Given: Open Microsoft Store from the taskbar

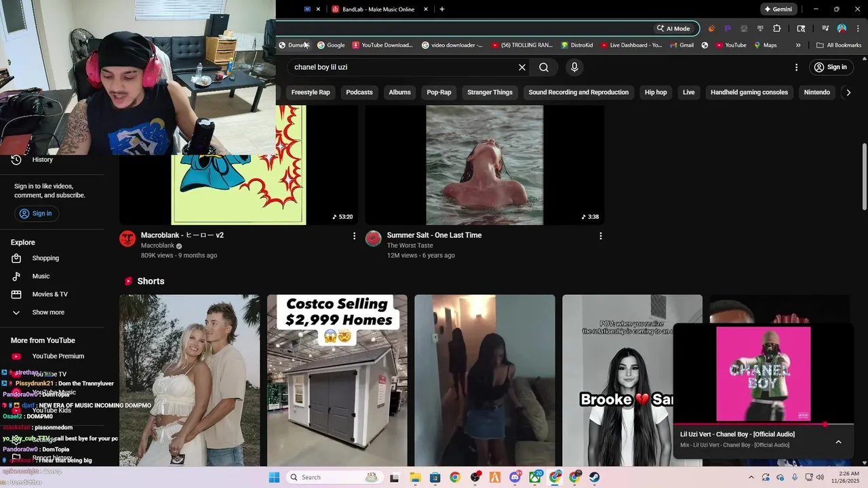Looking at the screenshot, I should pos(435,477).
